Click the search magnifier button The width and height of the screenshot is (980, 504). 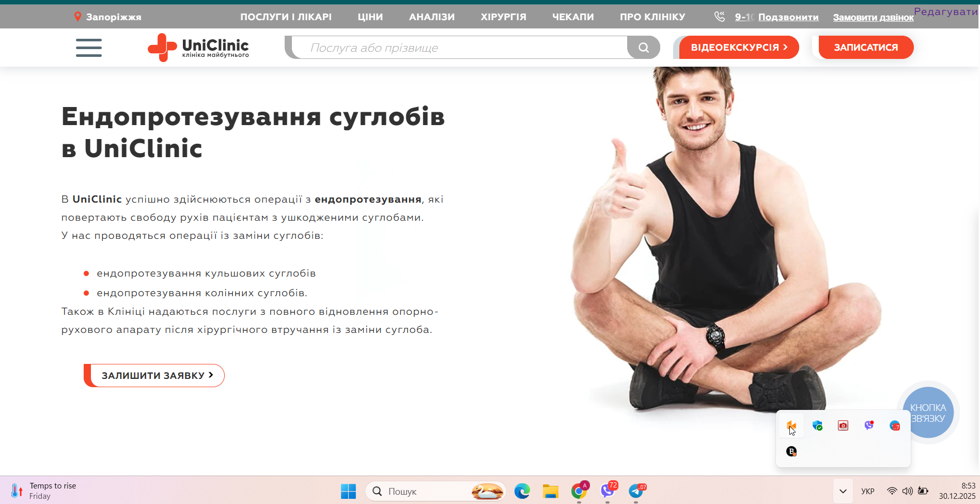click(x=644, y=48)
